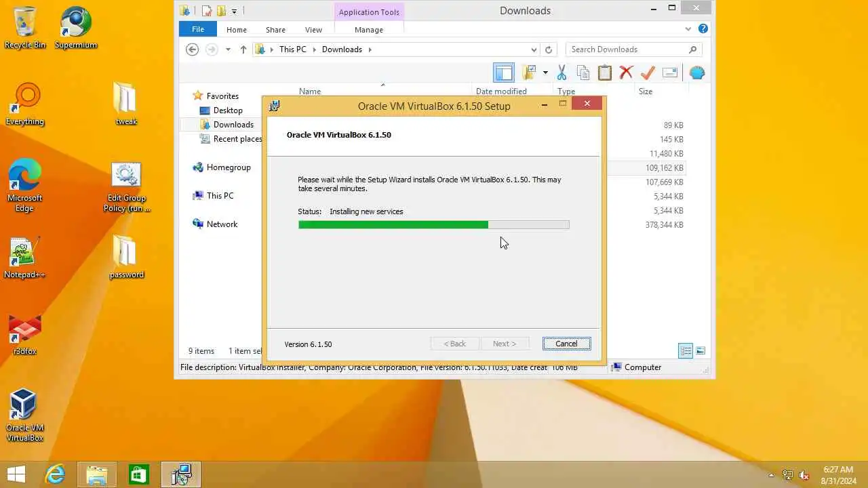The image size is (868, 488).
Task: Sort by the Date modified column
Action: point(501,91)
